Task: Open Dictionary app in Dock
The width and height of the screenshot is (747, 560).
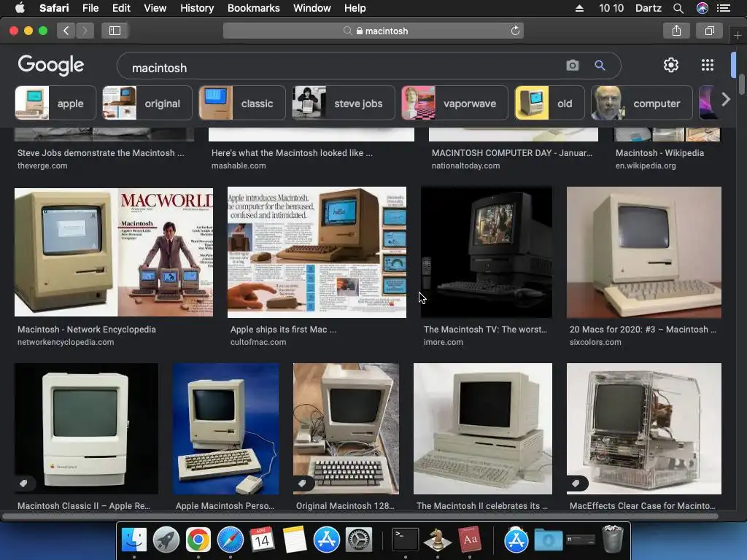Action: [x=470, y=540]
